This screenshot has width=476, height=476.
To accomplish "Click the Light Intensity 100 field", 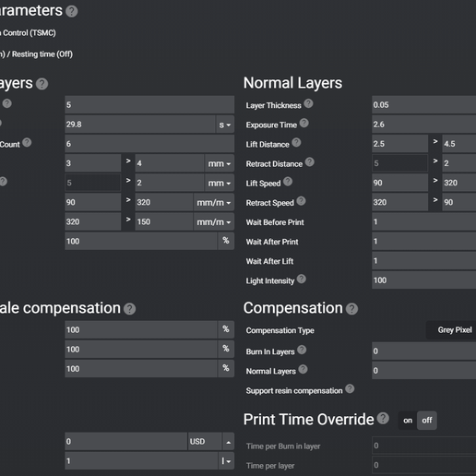I will pyautogui.click(x=424, y=280).
